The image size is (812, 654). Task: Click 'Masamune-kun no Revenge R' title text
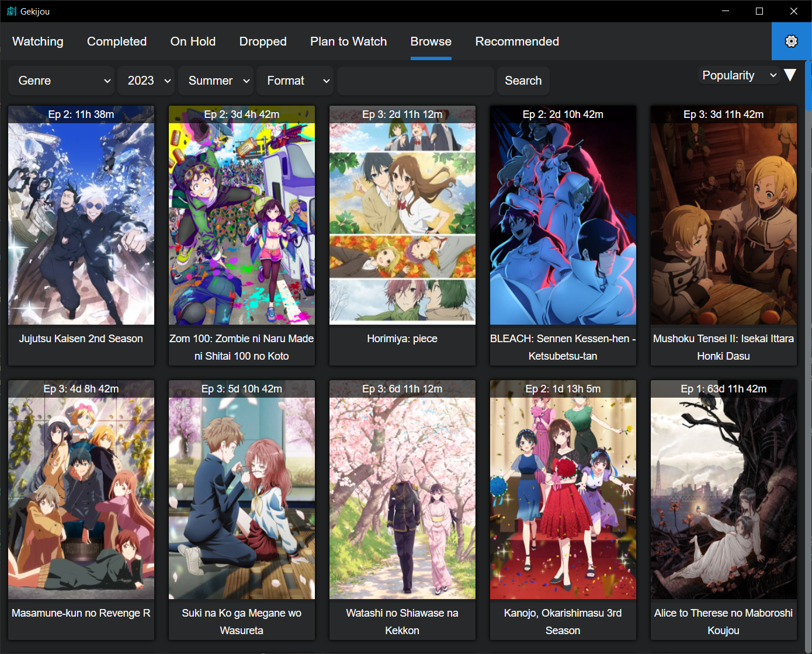pos(81,613)
